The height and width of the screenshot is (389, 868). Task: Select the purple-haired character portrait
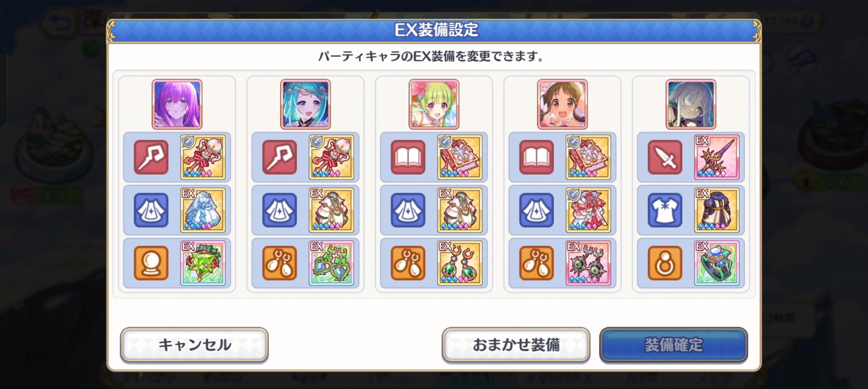pyautogui.click(x=177, y=104)
